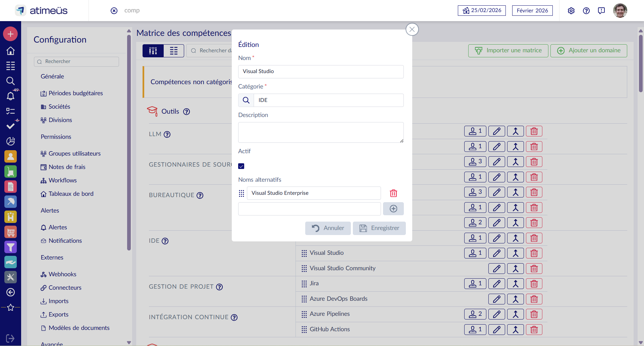This screenshot has height=346, width=644.
Task: Click the home icon in left sidebar
Action: [10, 51]
